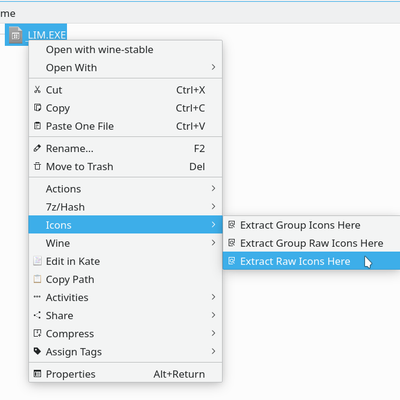Select the highlighted Icons menu entry
The height and width of the screenshot is (400, 400).
[x=125, y=225]
